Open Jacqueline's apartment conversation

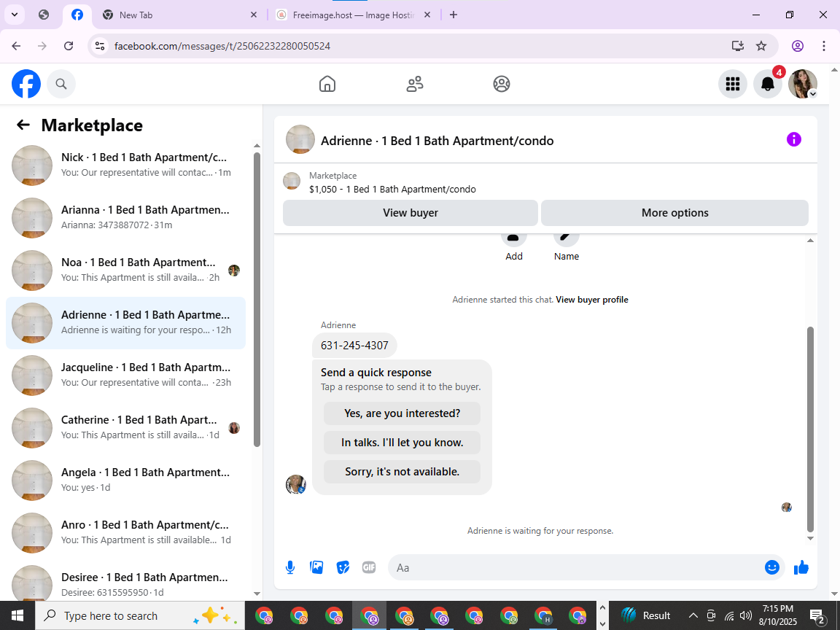(x=126, y=375)
